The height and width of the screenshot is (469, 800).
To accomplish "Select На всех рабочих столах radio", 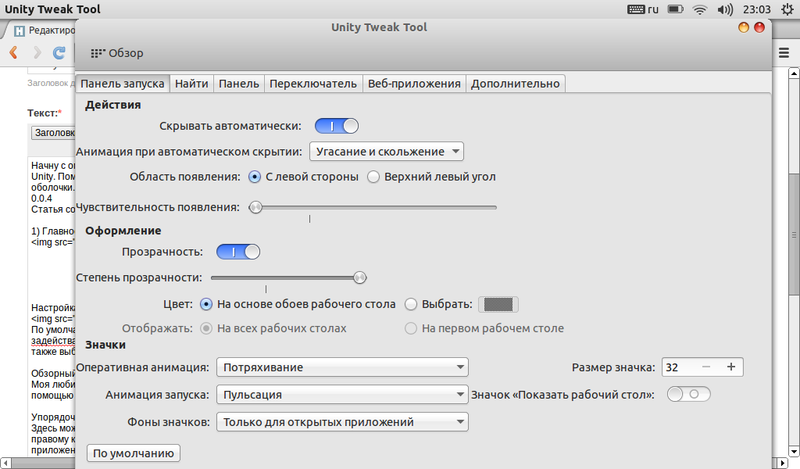I will pos(273,328).
